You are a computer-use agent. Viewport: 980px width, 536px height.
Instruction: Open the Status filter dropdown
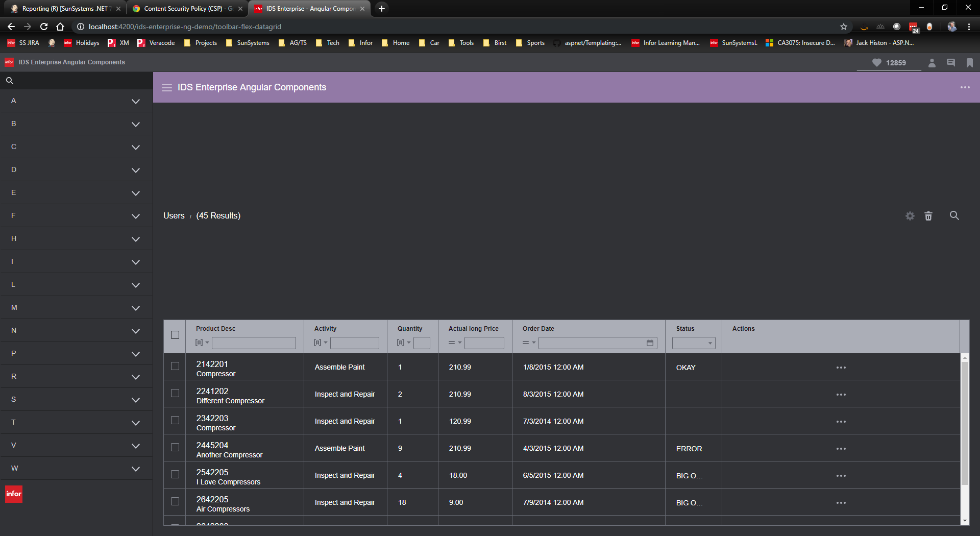click(694, 343)
